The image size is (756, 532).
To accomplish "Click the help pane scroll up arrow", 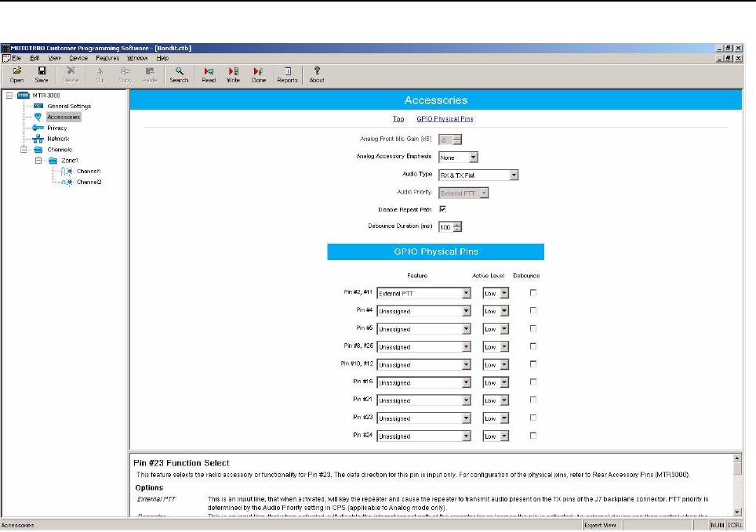I will pyautogui.click(x=737, y=458).
